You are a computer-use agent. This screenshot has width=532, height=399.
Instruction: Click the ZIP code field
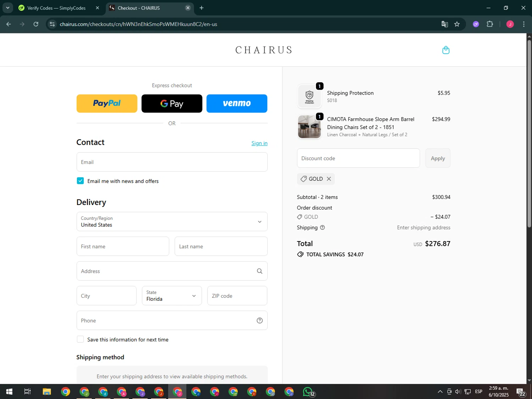pyautogui.click(x=237, y=296)
